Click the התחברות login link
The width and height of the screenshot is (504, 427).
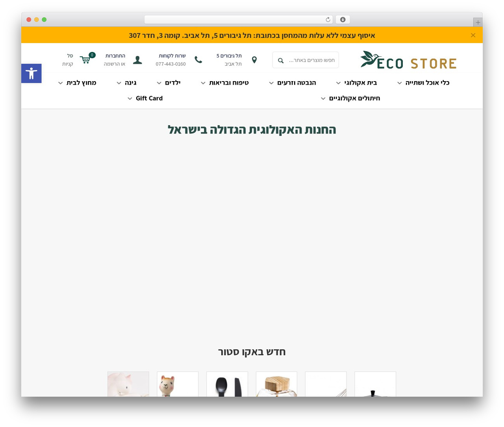coord(115,56)
